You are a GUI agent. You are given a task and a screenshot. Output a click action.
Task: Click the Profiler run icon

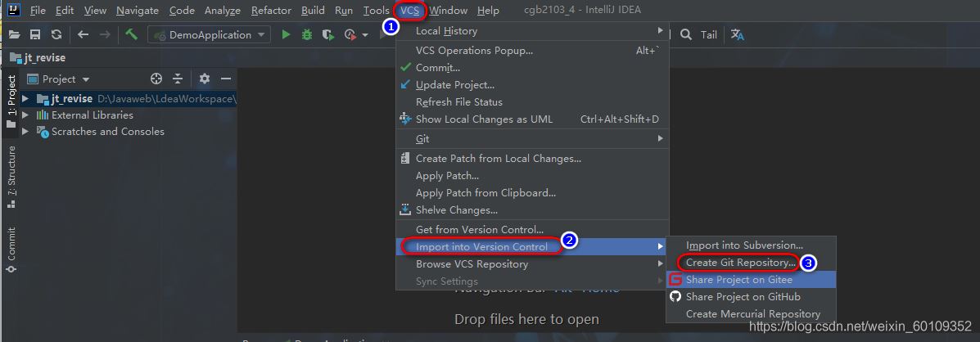(350, 35)
